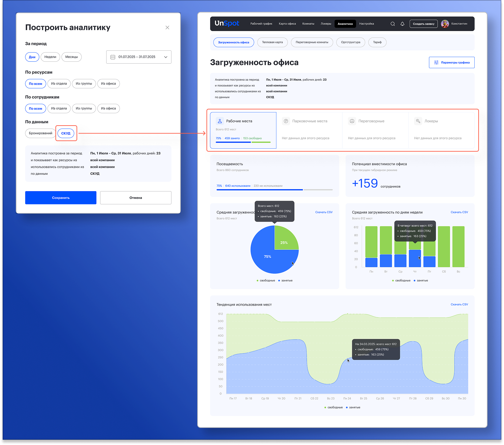Open notifications bell icon
504x445 pixels.
tap(402, 24)
